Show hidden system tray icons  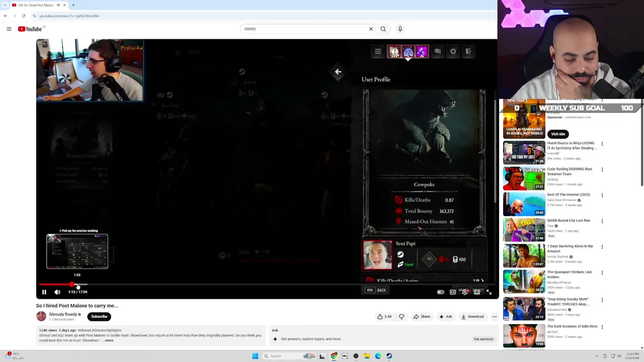[x=597, y=356]
